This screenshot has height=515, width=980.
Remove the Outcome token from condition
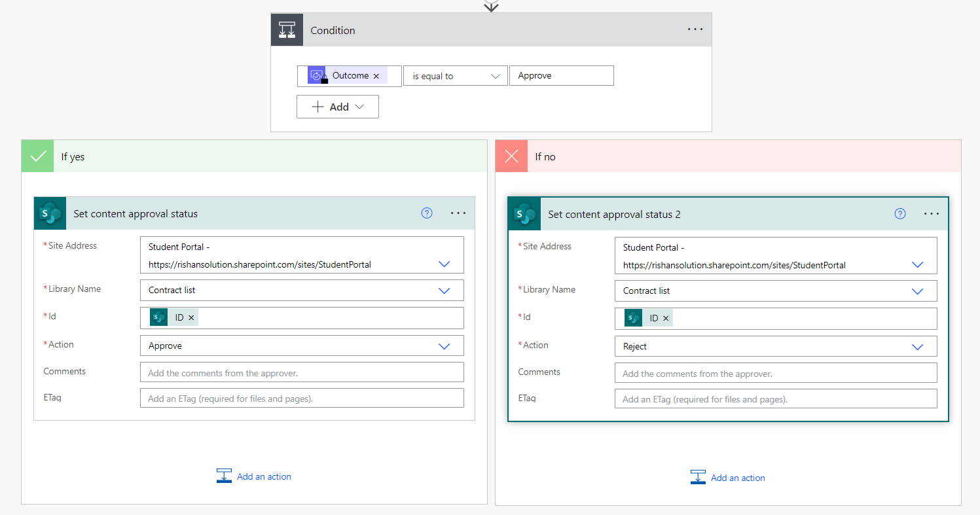click(376, 76)
